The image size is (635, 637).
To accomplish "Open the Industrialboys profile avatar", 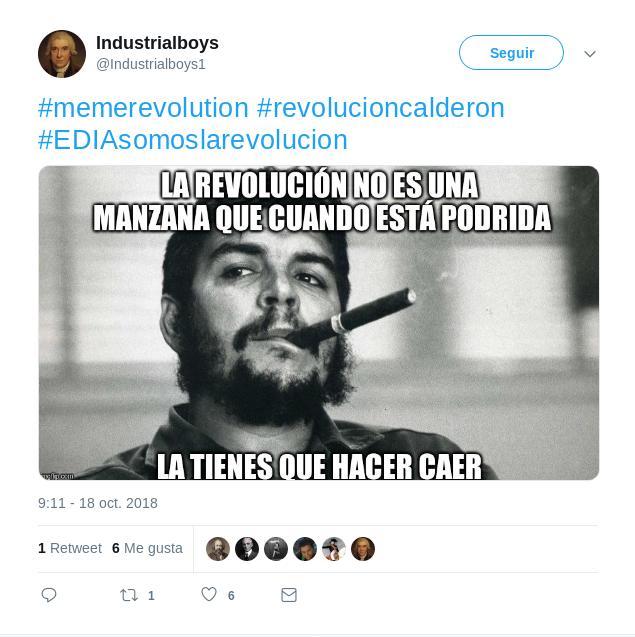I will tap(62, 54).
